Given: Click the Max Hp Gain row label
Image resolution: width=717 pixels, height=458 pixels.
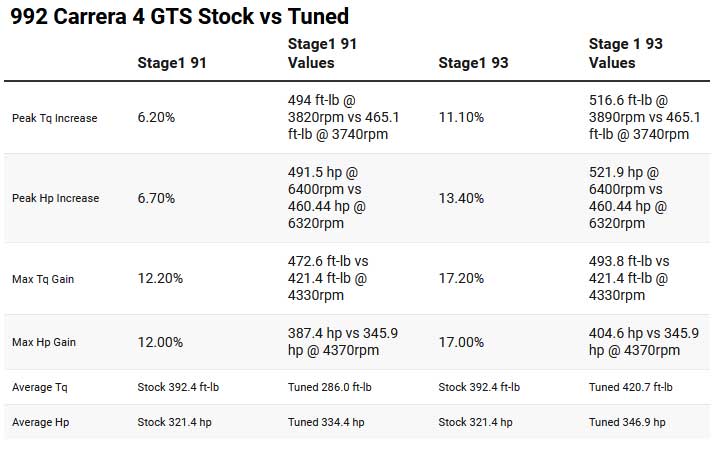Looking at the screenshot, I should (x=44, y=342).
